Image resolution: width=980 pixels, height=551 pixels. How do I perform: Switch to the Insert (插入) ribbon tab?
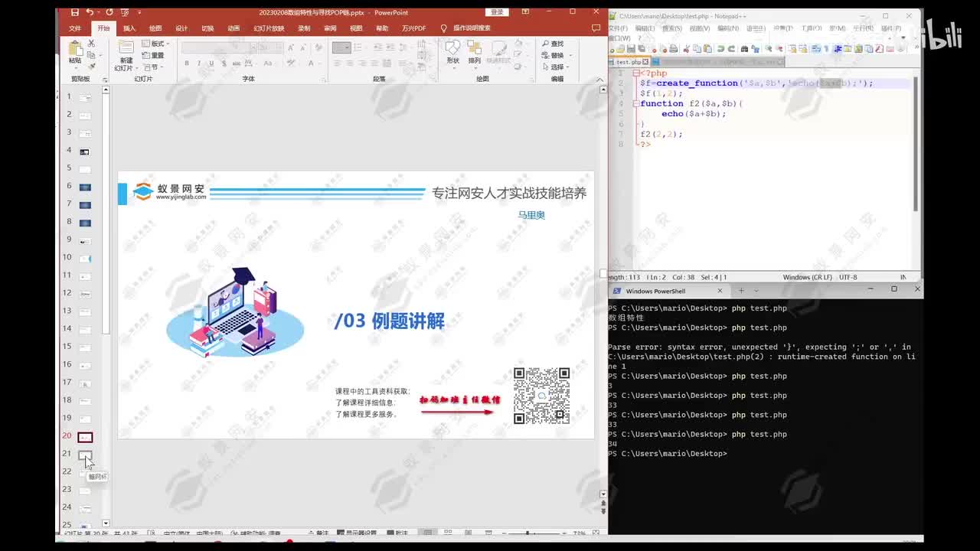tap(129, 28)
